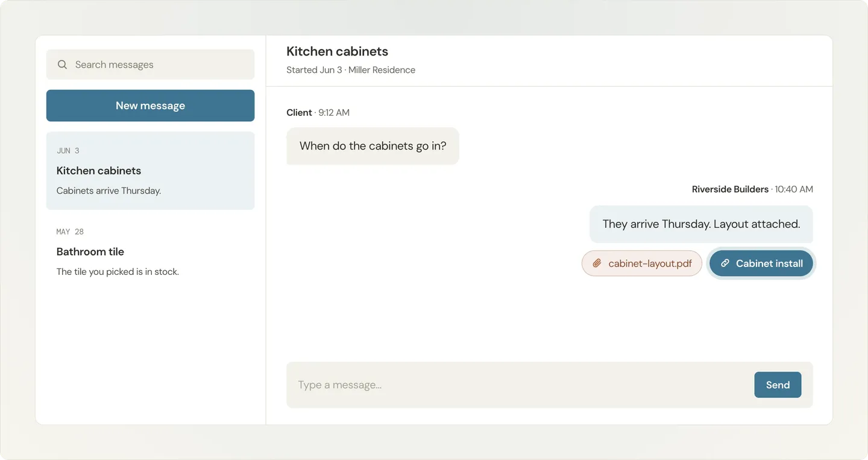
Task: Click 'Started Jun 3 · Miller Residence' subtitle
Action: (351, 70)
